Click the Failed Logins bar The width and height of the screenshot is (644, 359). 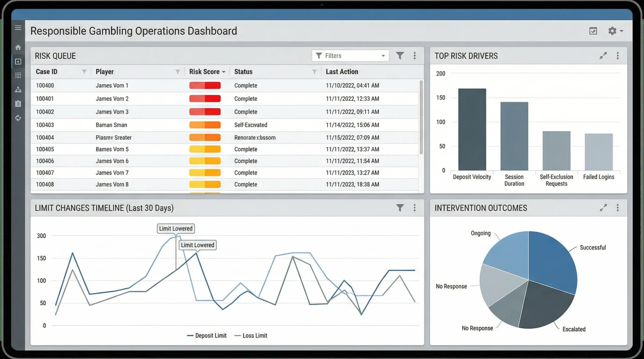[598, 152]
